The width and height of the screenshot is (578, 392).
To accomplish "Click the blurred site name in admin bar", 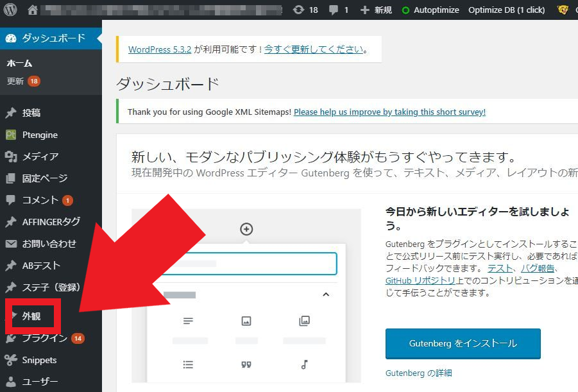I will (x=162, y=10).
